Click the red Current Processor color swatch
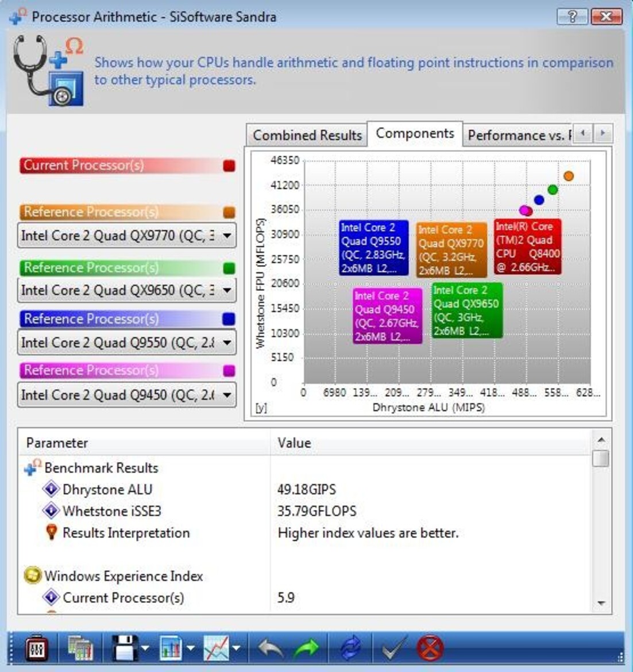This screenshot has height=672, width=633. (x=229, y=166)
